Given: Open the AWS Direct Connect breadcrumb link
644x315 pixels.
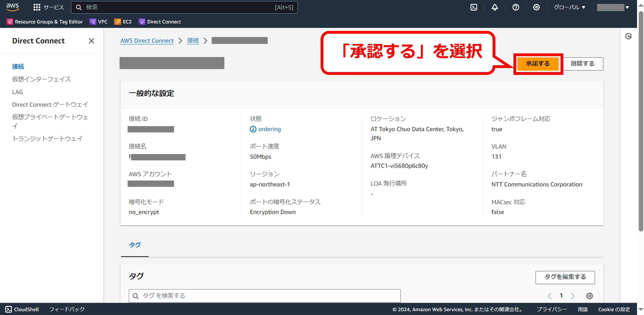Looking at the screenshot, I should click(x=147, y=41).
